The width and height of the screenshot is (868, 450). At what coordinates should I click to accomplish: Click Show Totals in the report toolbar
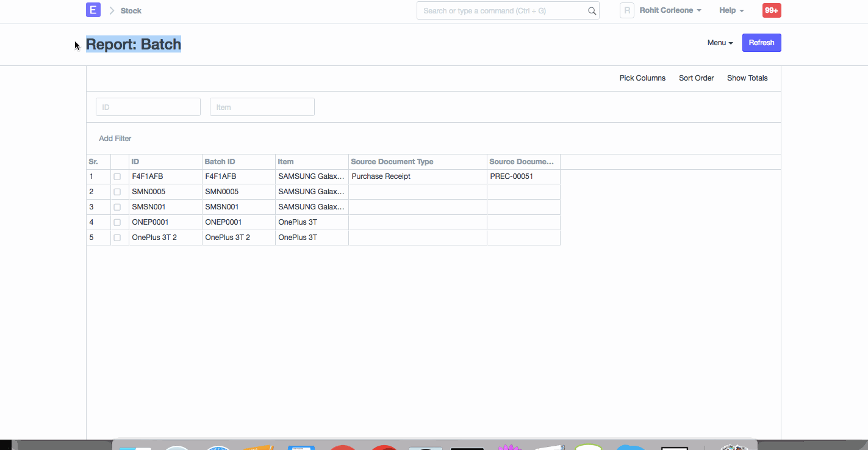click(747, 78)
